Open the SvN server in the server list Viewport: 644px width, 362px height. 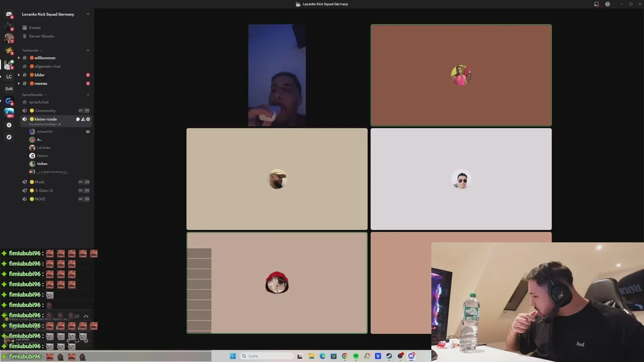tap(9, 88)
